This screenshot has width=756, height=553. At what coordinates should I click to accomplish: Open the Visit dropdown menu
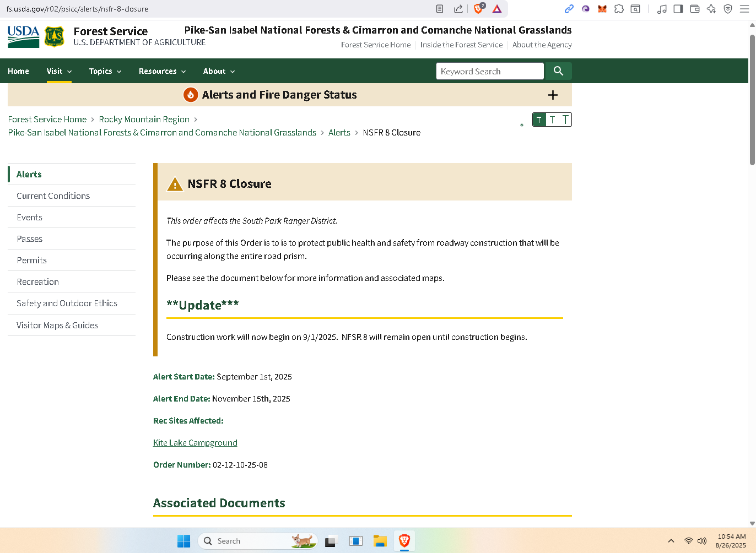[x=59, y=71]
